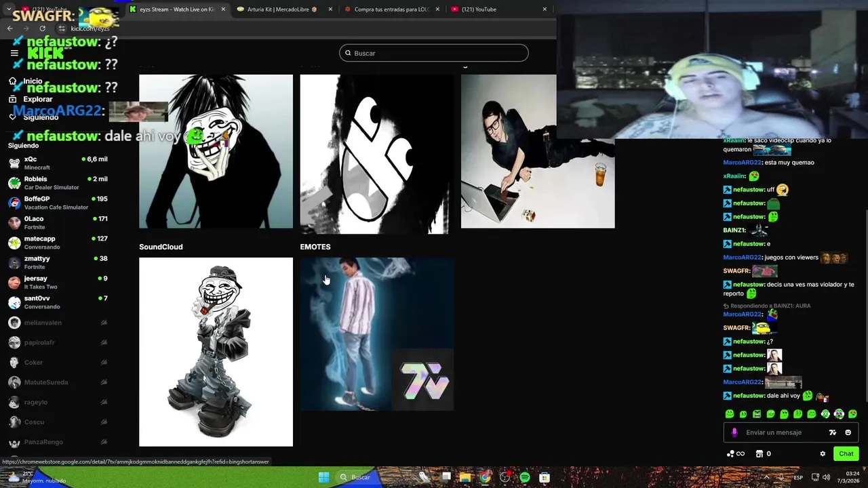Open the channel points infinity icon
The image size is (868, 488).
pyautogui.click(x=736, y=454)
